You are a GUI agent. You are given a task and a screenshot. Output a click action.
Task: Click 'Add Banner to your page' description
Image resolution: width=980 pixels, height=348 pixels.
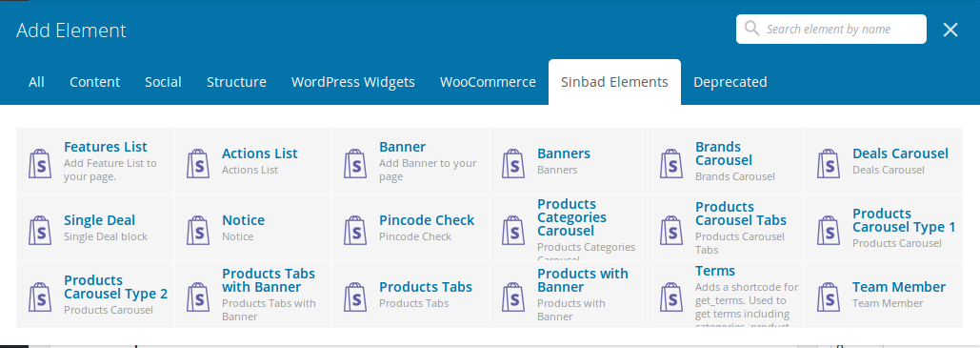tap(428, 170)
